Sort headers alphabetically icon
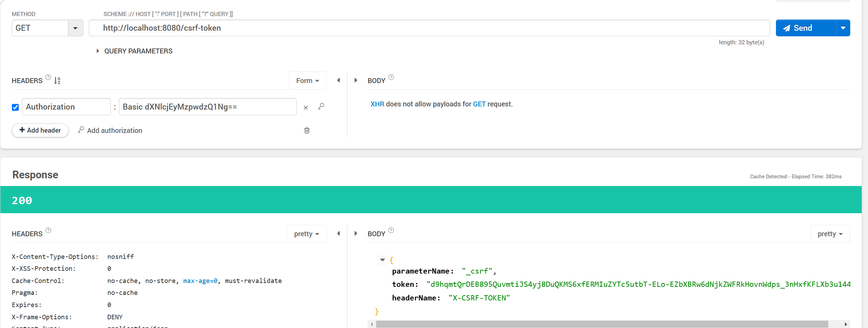Screen dimensions: 868x328 point(58,81)
